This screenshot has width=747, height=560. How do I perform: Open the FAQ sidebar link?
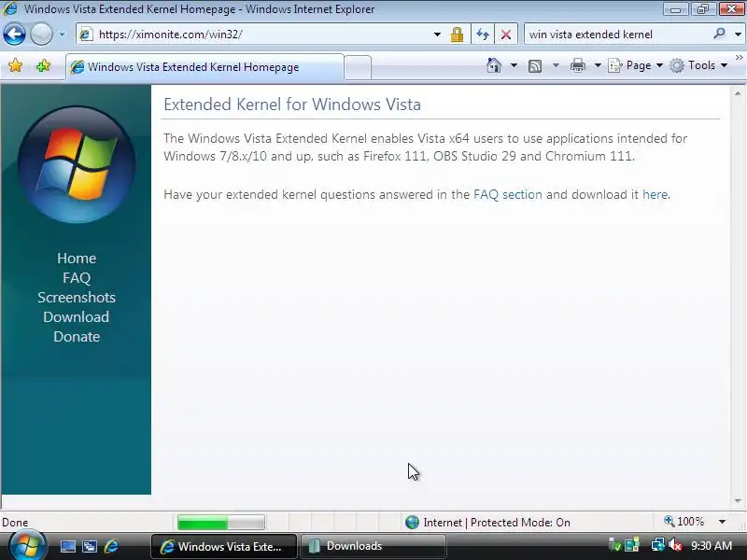point(77,277)
